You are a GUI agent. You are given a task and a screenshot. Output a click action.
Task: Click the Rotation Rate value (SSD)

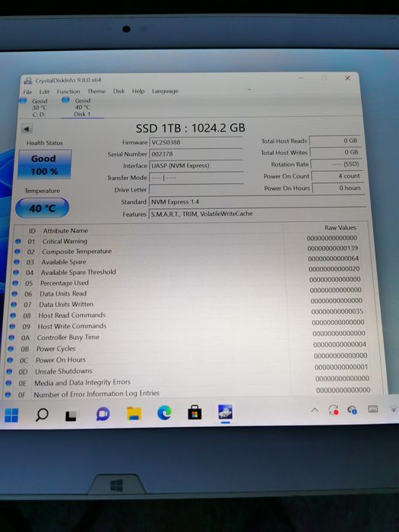(x=336, y=164)
